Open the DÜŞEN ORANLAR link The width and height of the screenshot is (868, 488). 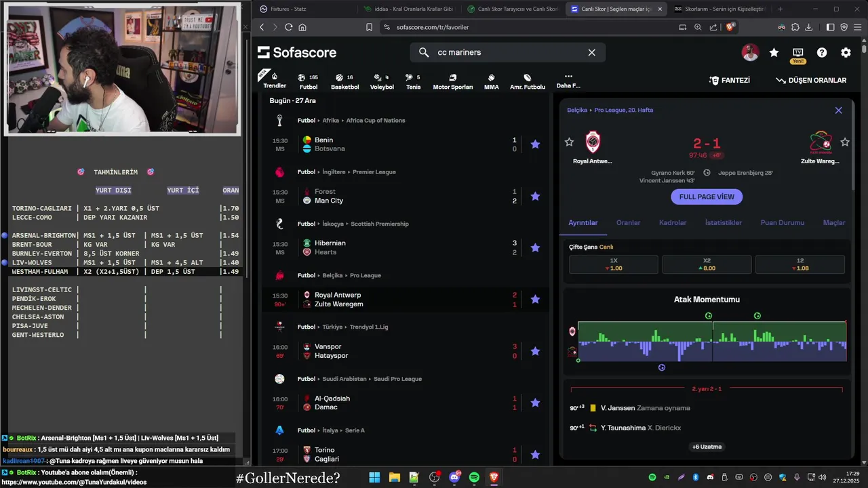[x=812, y=80]
